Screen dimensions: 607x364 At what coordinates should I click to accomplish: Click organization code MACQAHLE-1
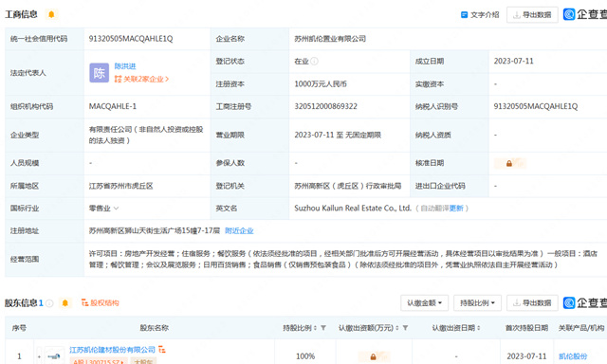tap(113, 106)
